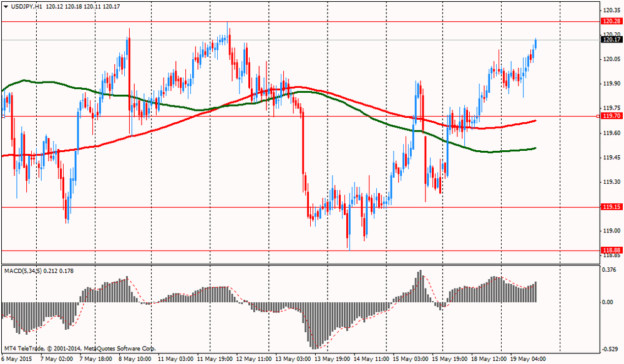Click the MACD scale value 0.376
The width and height of the screenshot is (624, 364).
point(610,270)
